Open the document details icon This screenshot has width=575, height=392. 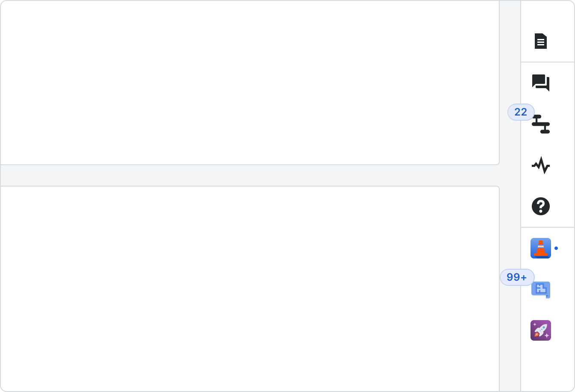click(541, 42)
